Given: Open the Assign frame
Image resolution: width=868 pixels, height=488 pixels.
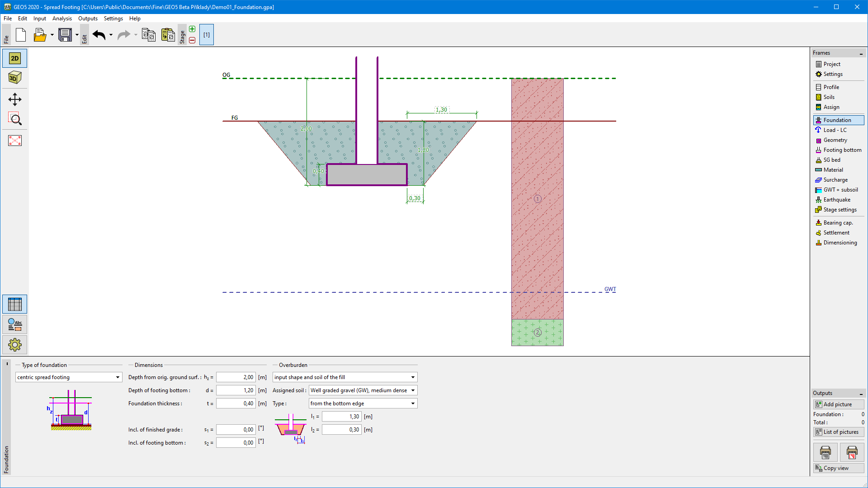Looking at the screenshot, I should 839,107.
